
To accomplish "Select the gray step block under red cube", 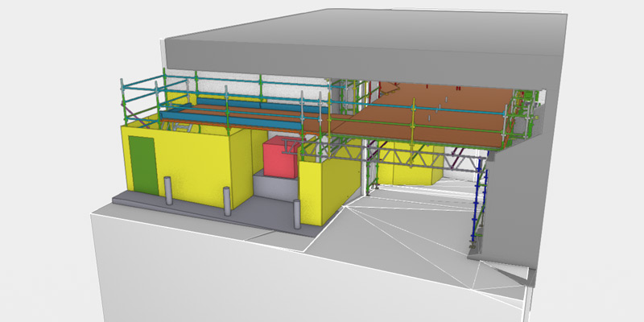I will [274, 189].
